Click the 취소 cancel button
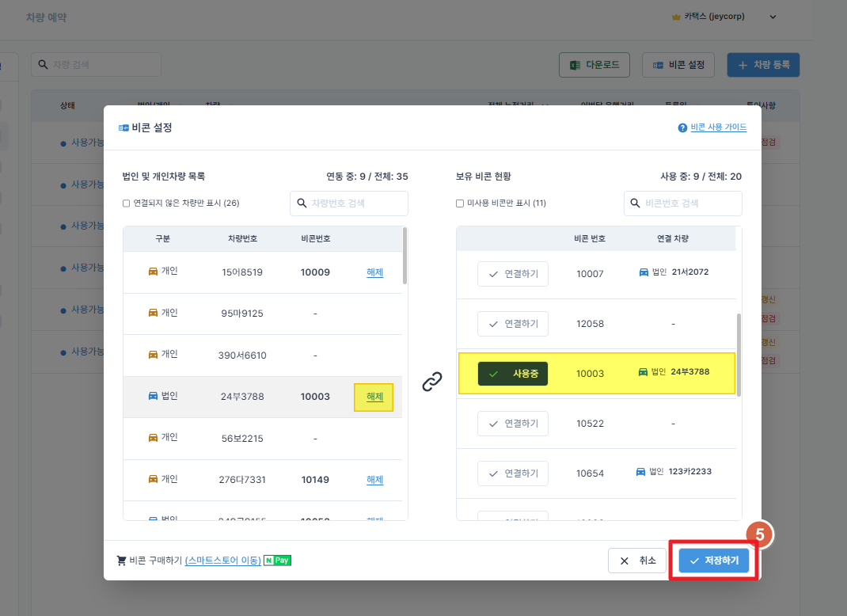 coord(637,561)
